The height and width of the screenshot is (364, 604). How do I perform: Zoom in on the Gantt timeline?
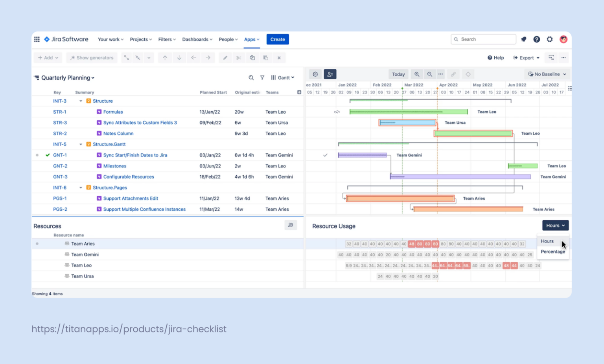coord(417,74)
